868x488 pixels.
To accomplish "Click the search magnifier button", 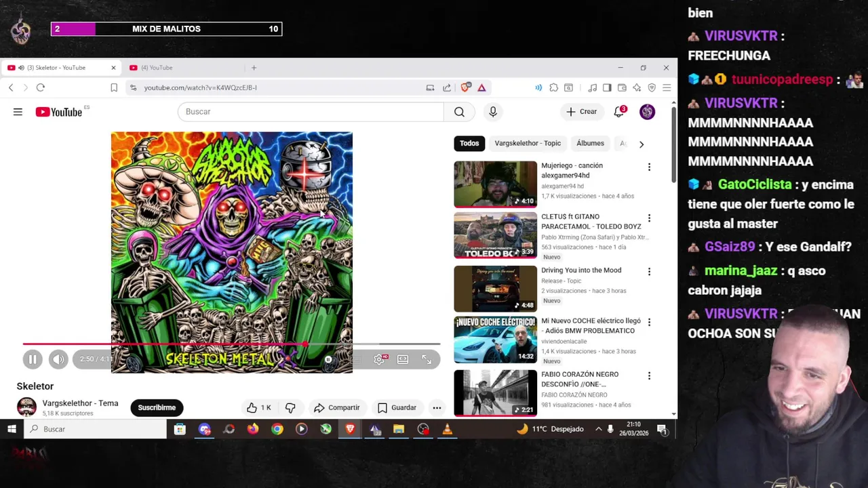I will click(459, 112).
